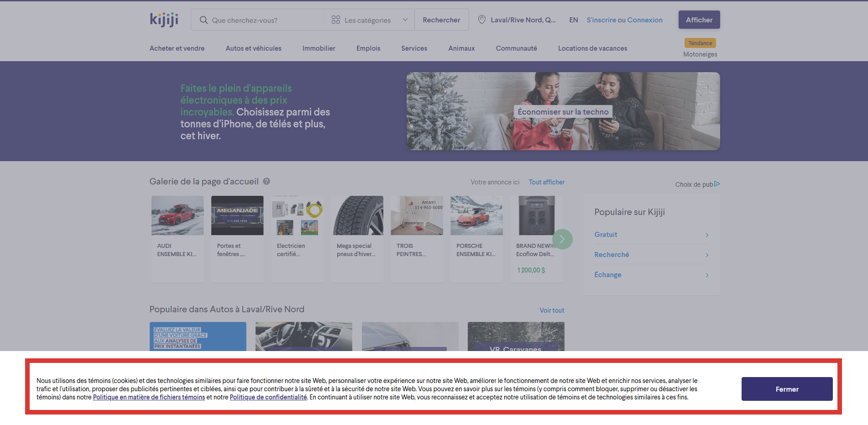Open the gallery help question mark icon
This screenshot has height=425, width=868.
click(x=266, y=181)
